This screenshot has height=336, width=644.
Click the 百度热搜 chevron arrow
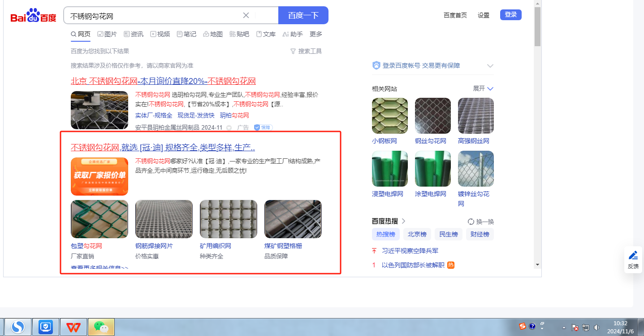403,221
